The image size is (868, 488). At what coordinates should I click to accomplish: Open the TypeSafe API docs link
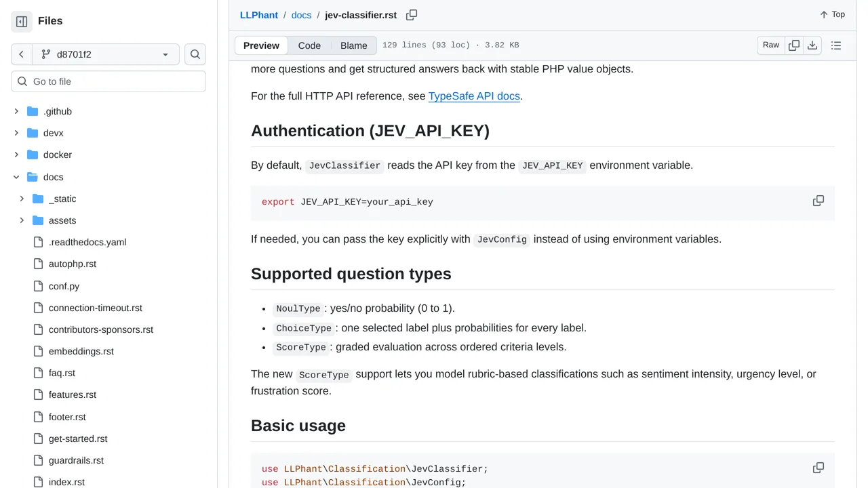tap(474, 96)
